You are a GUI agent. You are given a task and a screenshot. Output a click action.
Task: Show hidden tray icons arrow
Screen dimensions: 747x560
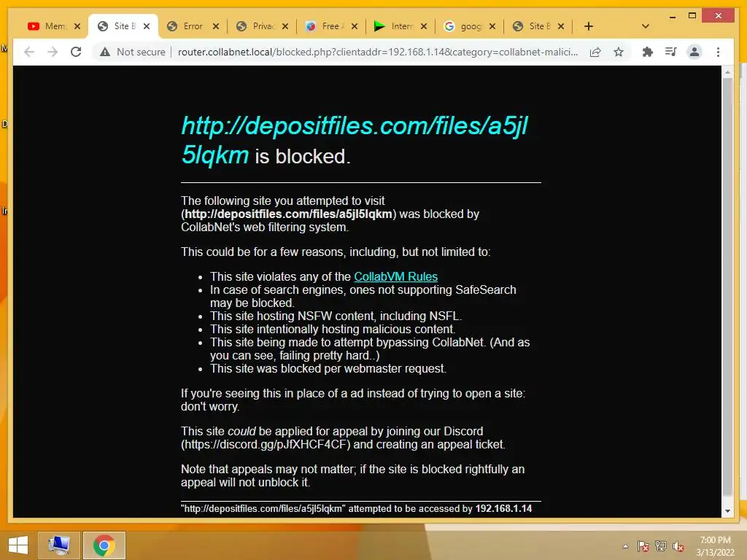(625, 546)
